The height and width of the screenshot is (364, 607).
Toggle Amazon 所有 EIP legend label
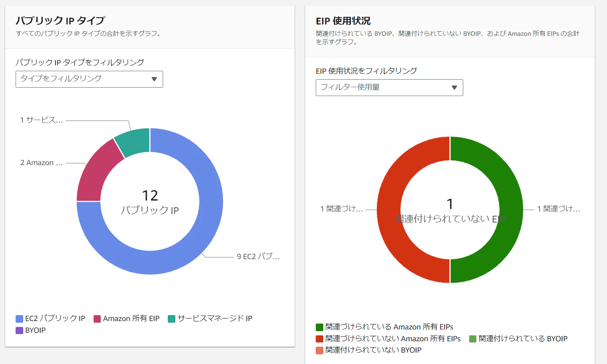(132, 318)
